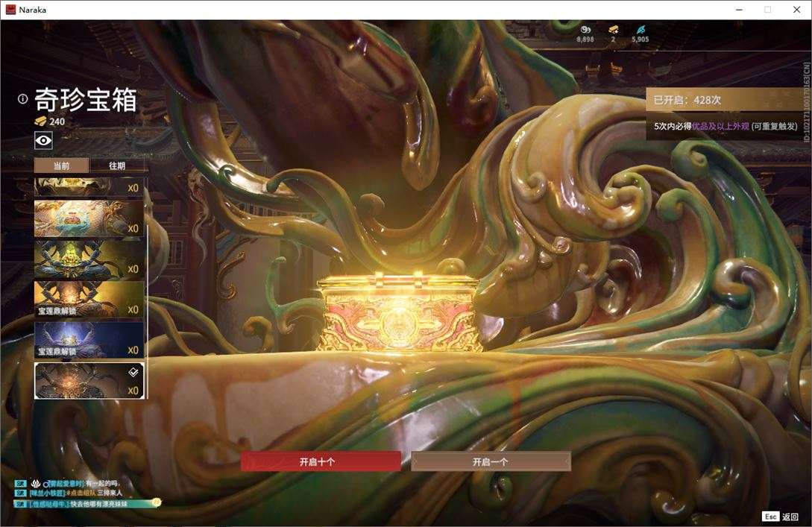Click the gold coin icon on chat banner
812x527 pixels.
click(157, 502)
